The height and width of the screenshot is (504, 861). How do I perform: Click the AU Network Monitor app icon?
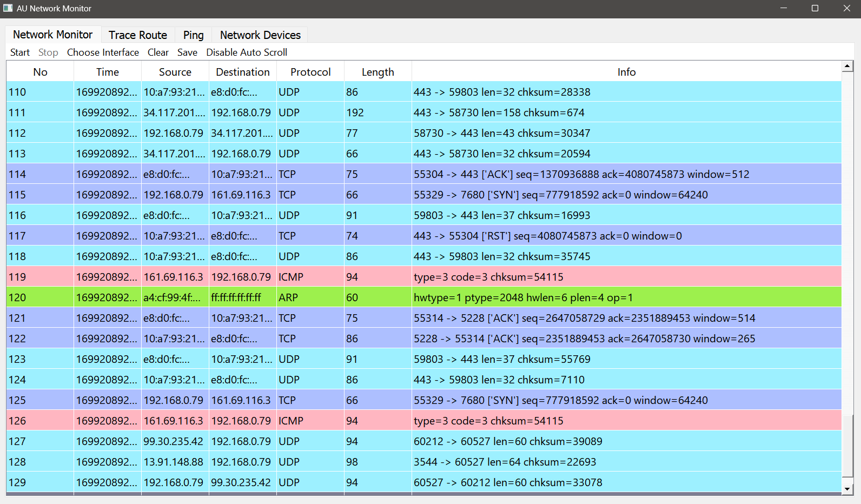[x=8, y=8]
